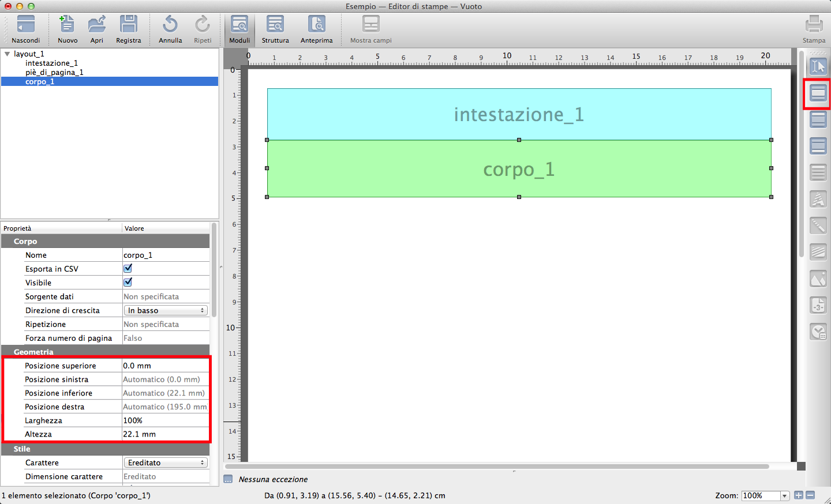This screenshot has height=504, width=831.
Task: Click the red-highlighted band tool icon
Action: (x=818, y=93)
